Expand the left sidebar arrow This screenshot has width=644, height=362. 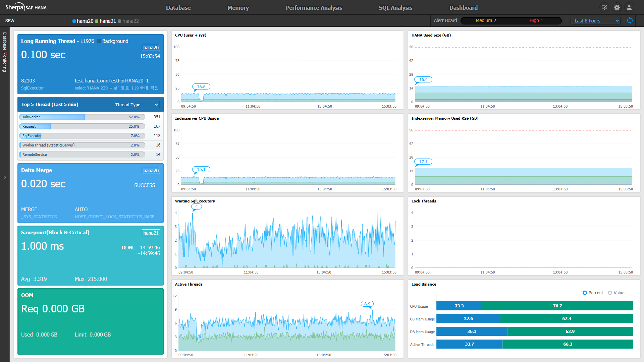5,177
